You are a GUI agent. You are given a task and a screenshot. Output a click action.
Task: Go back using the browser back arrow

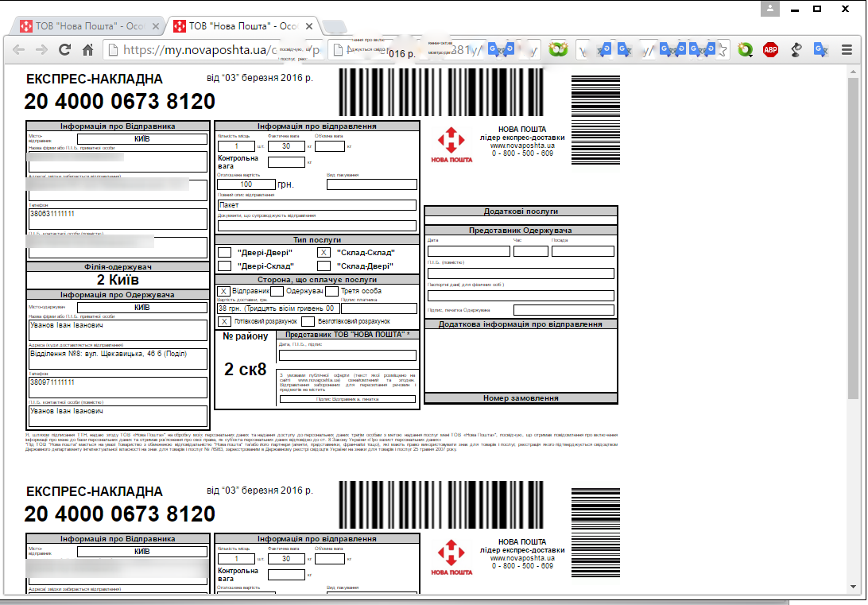pos(18,50)
